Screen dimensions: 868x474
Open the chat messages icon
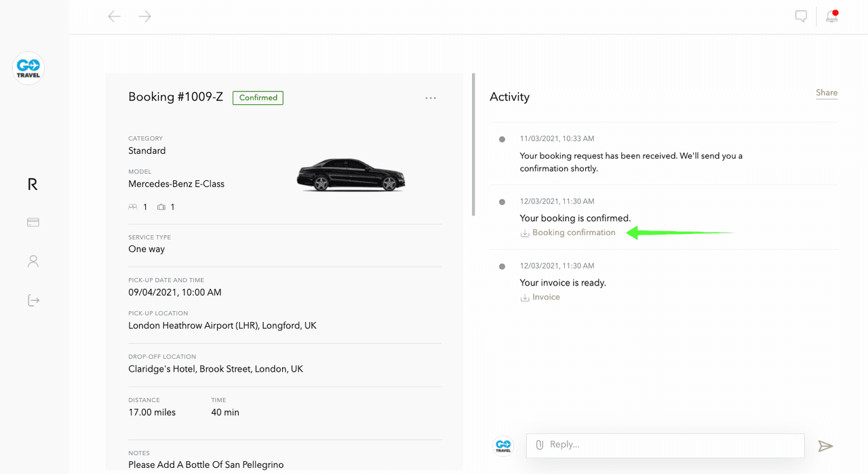(x=801, y=16)
